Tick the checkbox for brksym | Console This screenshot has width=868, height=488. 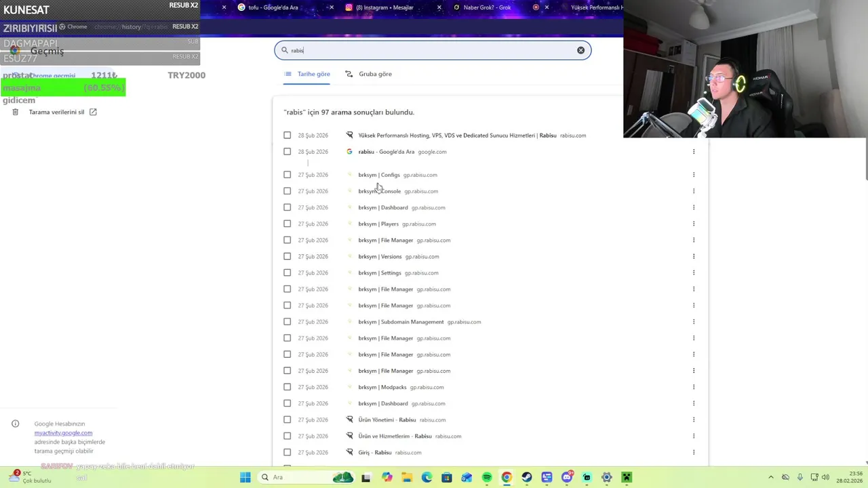[288, 191]
